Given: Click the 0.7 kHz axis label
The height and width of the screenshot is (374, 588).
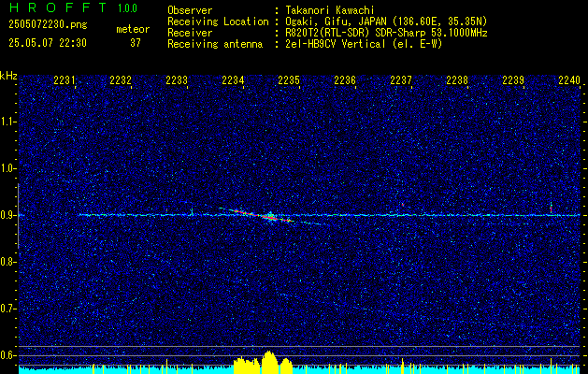Looking at the screenshot, I should 7,309.
